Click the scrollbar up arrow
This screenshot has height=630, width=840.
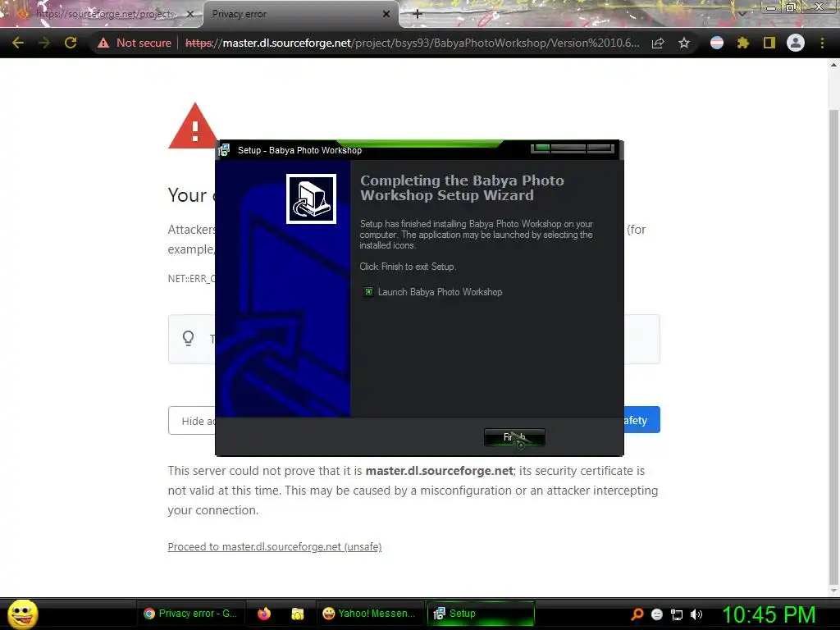pos(833,66)
